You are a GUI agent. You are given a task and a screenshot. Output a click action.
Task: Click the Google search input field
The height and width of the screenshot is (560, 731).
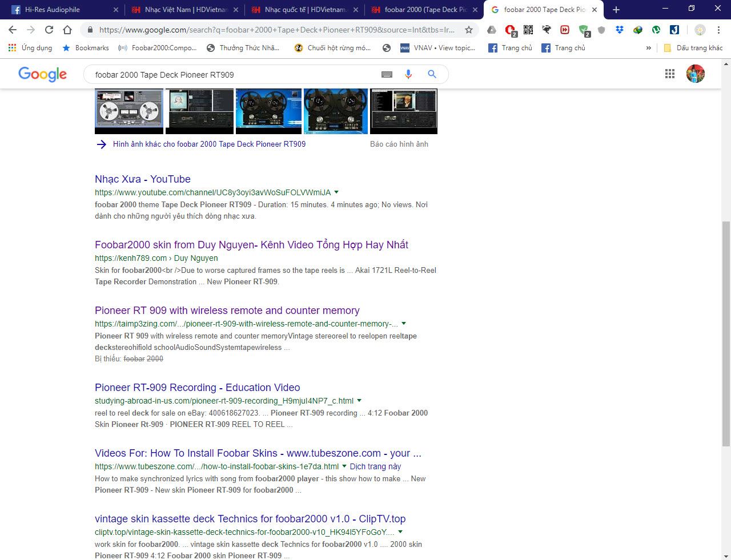[234, 74]
